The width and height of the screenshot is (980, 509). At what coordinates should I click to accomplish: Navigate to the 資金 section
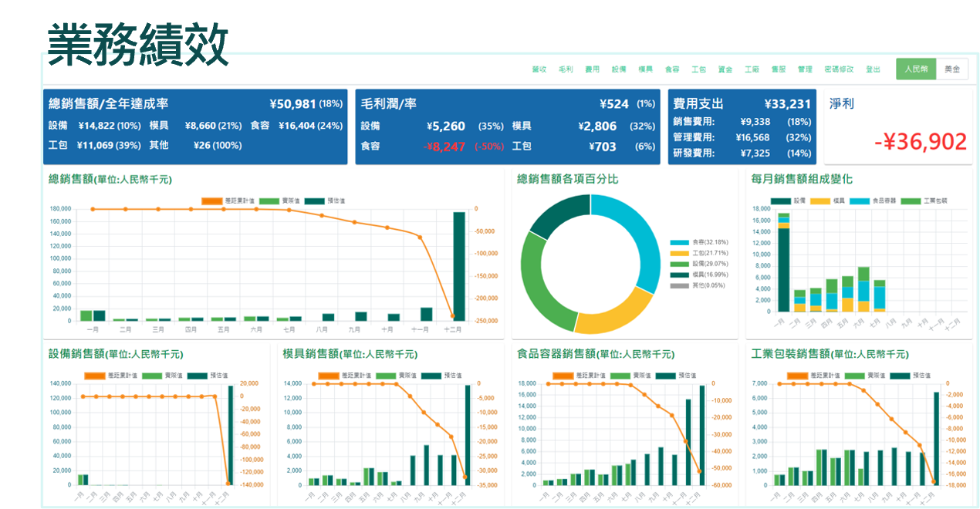(725, 69)
